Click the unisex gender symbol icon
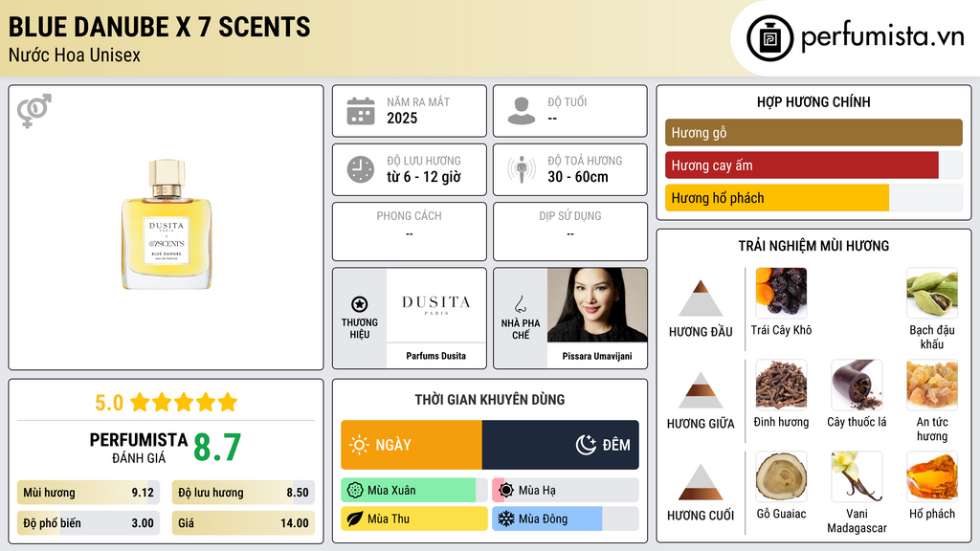The width and height of the screenshot is (980, 551). pyautogui.click(x=34, y=111)
